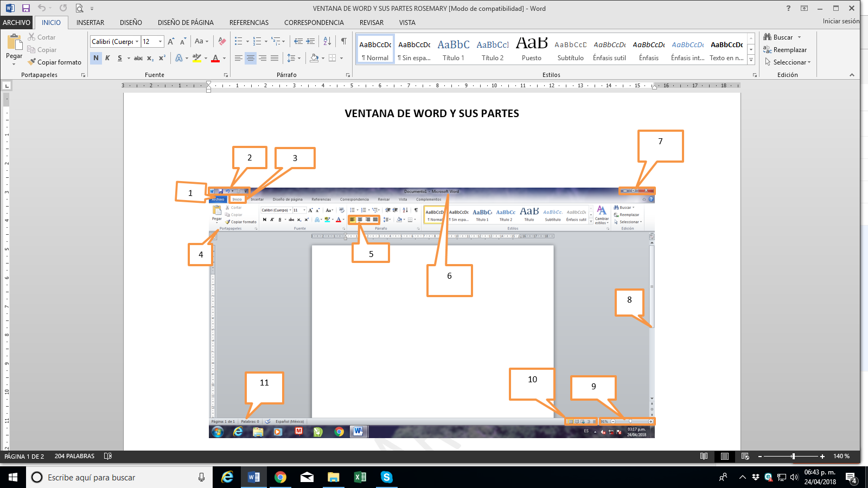Open Excel from the taskbar
Screen dimensions: 868x488
pyautogui.click(x=360, y=477)
